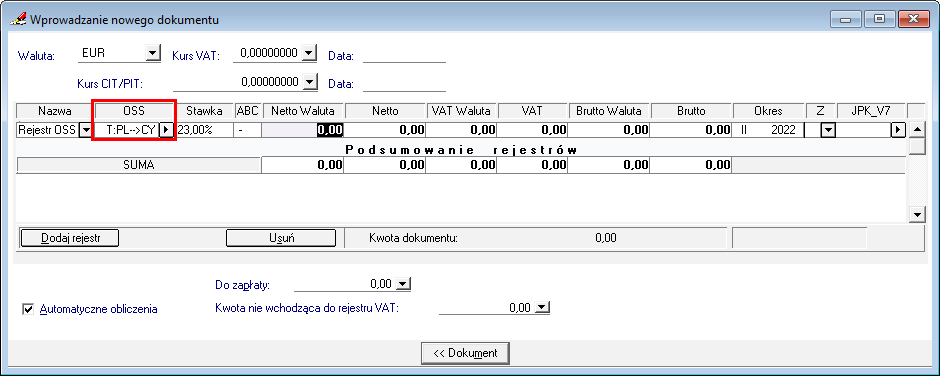Viewport: 940px width, 376px height.
Task: Maximize the Wprowadzanie nowego dokumentu window
Action: coord(880,19)
